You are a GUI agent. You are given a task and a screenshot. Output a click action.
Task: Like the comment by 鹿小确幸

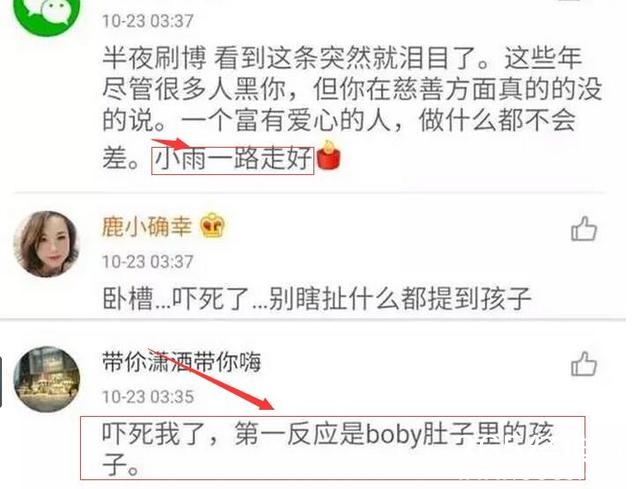[x=584, y=229]
